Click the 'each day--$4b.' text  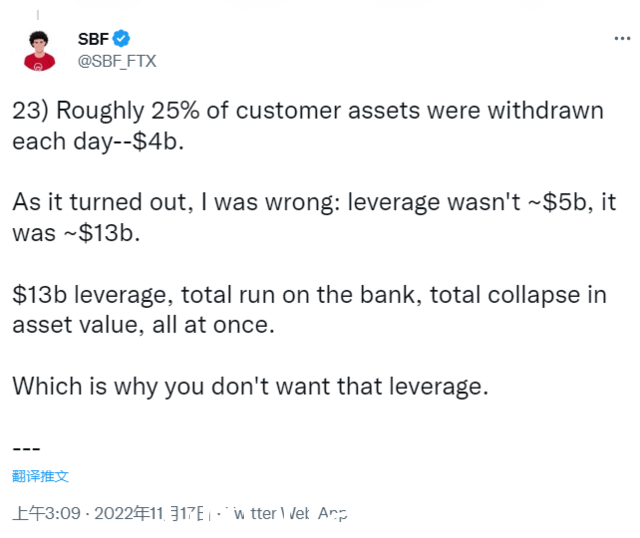coord(98,142)
